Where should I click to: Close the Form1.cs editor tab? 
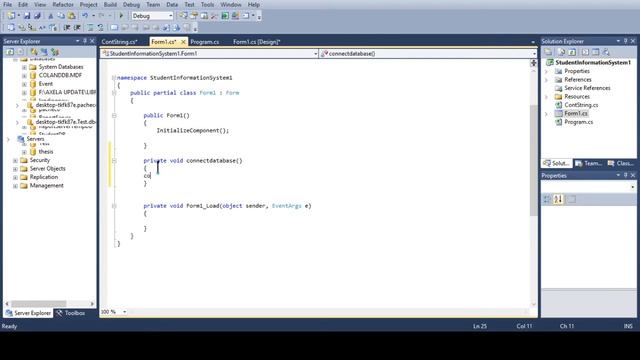click(x=183, y=42)
